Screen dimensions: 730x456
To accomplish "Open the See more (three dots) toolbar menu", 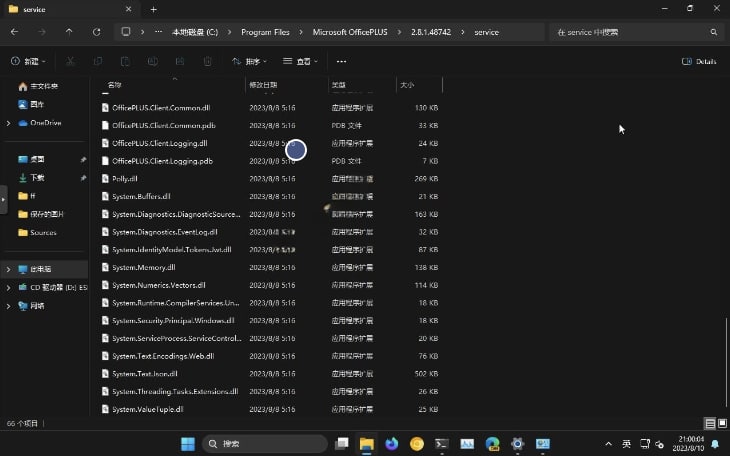I will (x=341, y=61).
